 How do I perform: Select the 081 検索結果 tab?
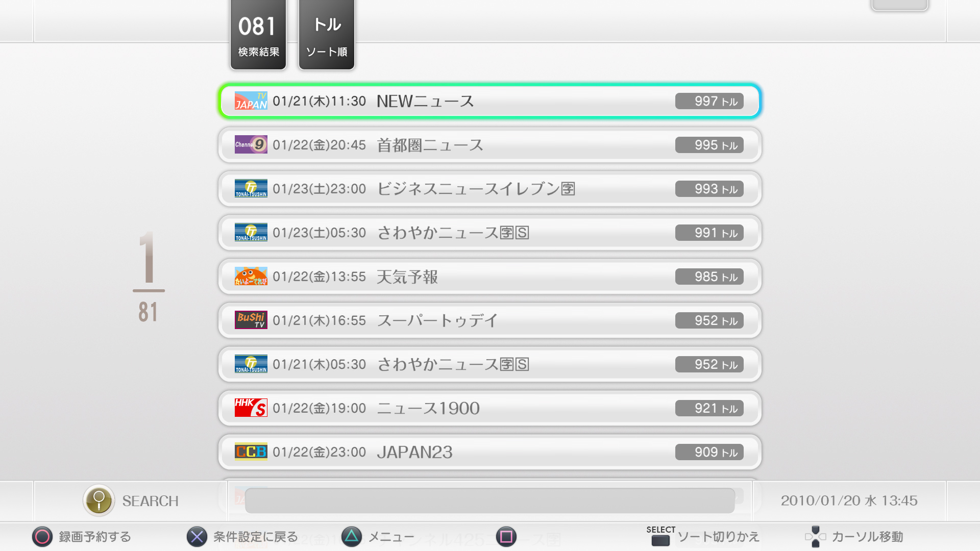pos(258,35)
